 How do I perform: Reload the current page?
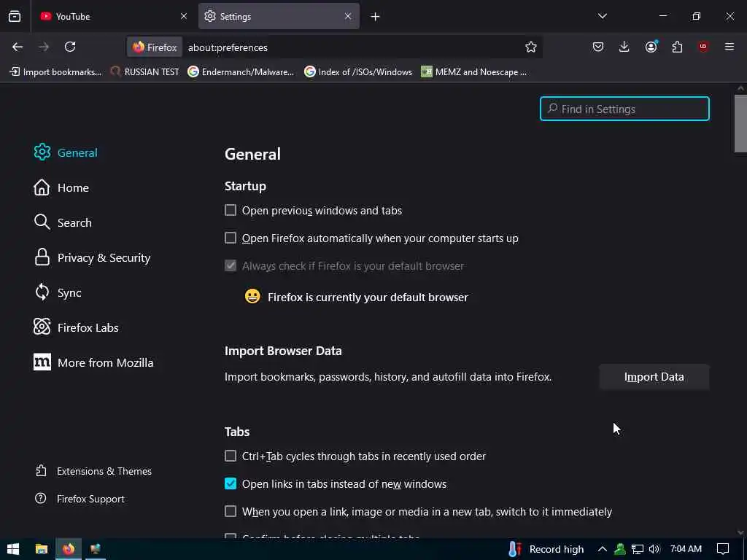coord(70,47)
